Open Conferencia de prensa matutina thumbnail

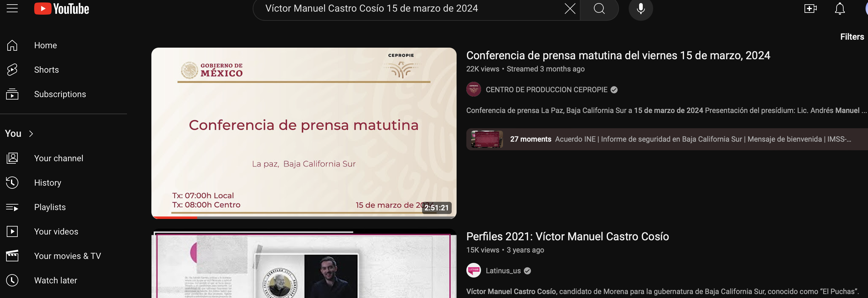point(304,133)
